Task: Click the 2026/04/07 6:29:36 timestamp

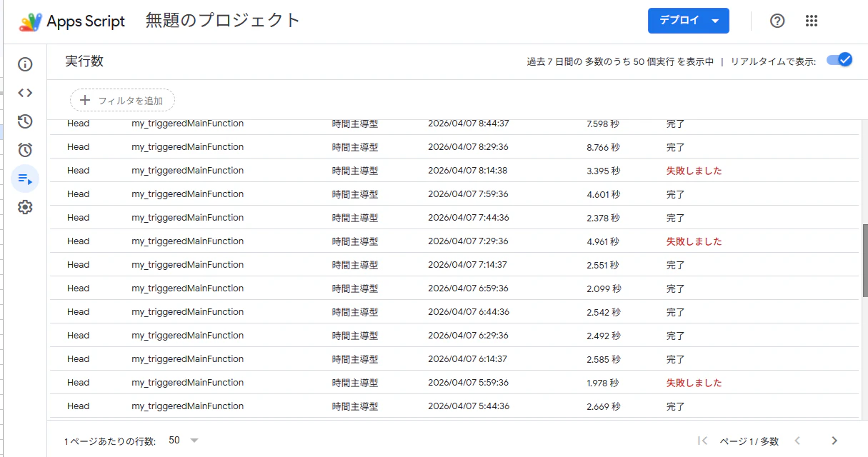Action: click(468, 336)
